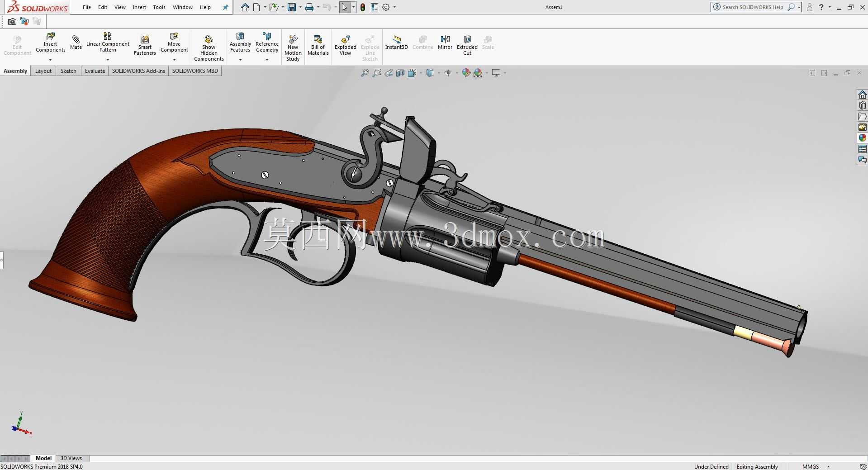Open Custom Properties task pane tab
Viewport: 868px width, 470px height.
(862, 149)
